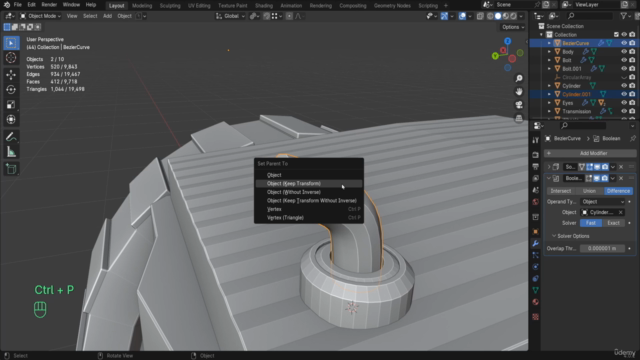640x360 pixels.
Task: Expand the Transmission tree item
Action: pyautogui.click(x=549, y=111)
